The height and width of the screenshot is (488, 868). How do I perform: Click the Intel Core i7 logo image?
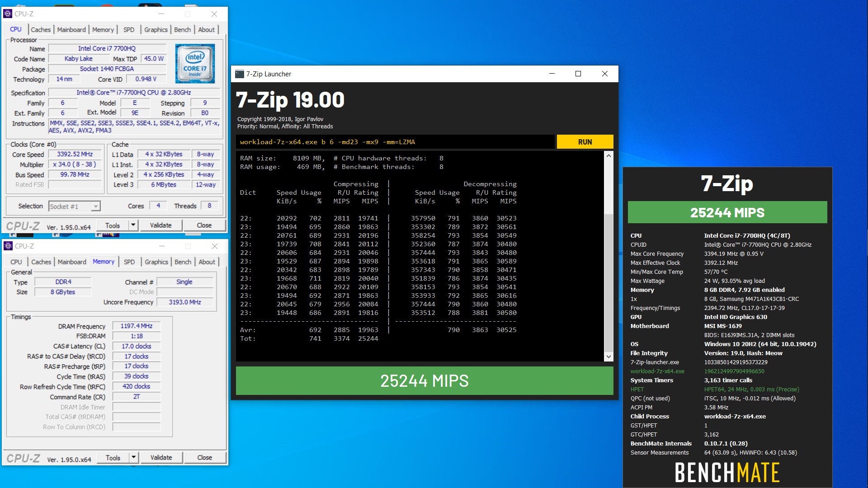[x=195, y=63]
